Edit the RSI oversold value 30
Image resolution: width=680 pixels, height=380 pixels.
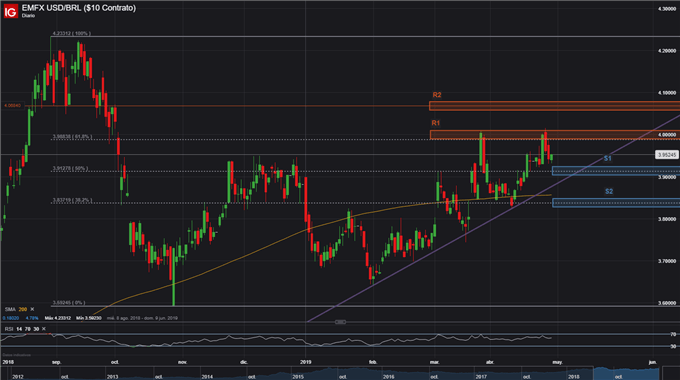pos(36,329)
